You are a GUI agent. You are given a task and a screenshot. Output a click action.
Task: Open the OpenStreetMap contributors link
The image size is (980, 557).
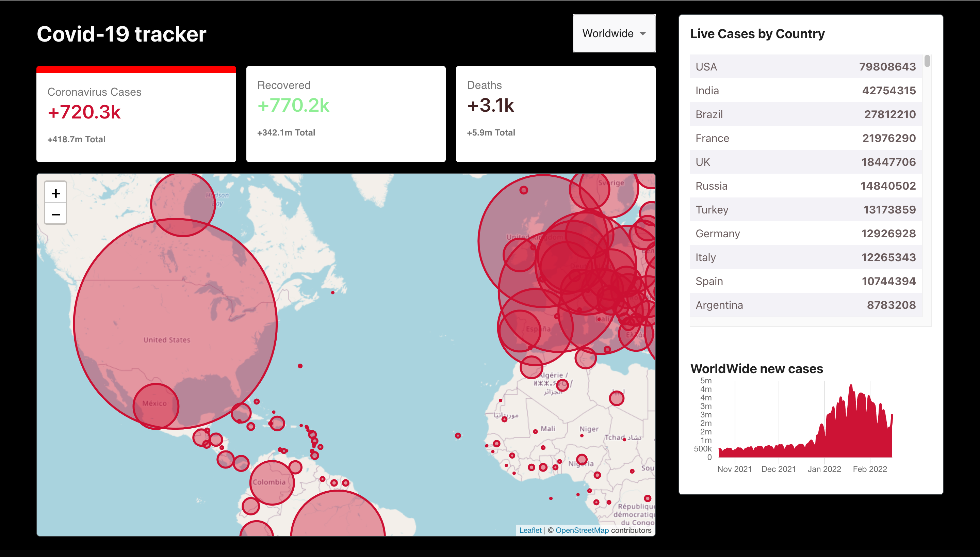tap(582, 530)
